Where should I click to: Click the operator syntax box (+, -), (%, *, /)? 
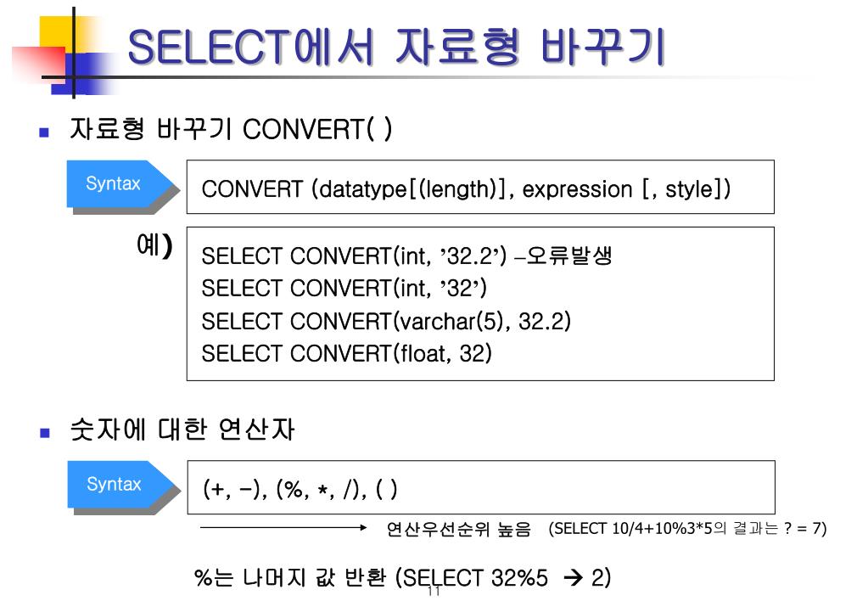[480, 487]
